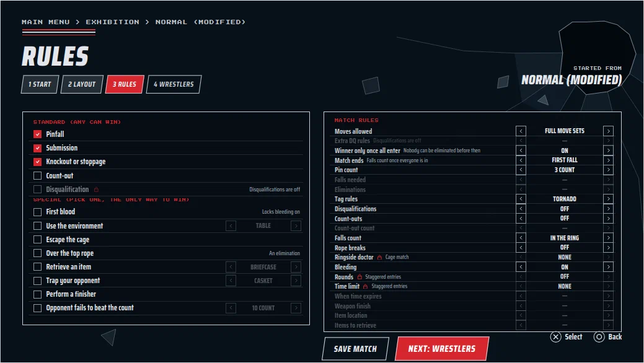Open the 4 Wrestlers tab
644x363 pixels.
click(x=174, y=84)
